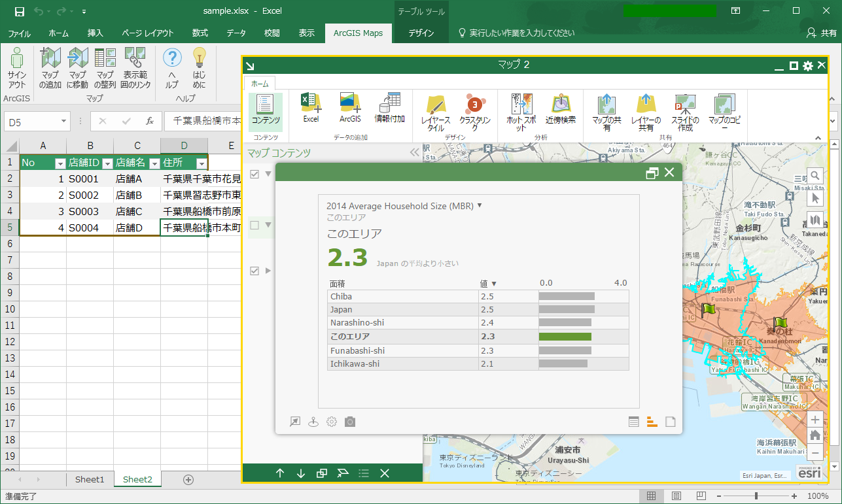This screenshot has width=842, height=504.
Task: Click the Find Nearby (近傍検索) tool
Action: 561,110
